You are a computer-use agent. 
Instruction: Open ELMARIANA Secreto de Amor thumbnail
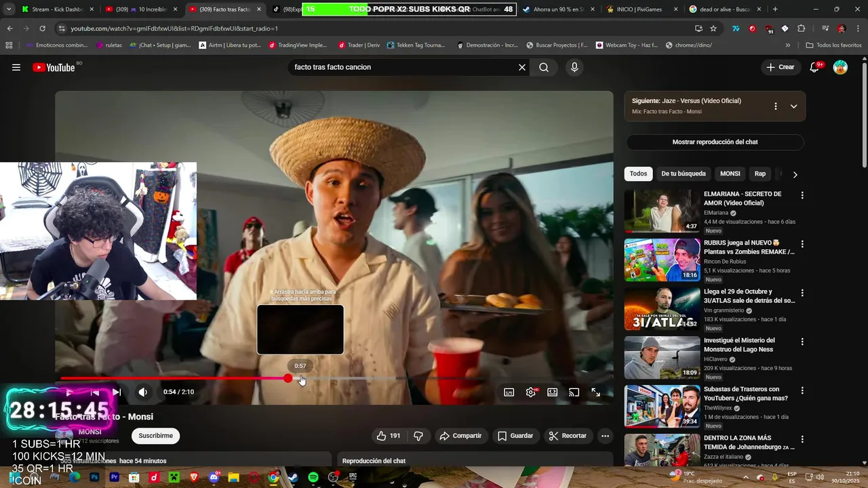pos(662,211)
